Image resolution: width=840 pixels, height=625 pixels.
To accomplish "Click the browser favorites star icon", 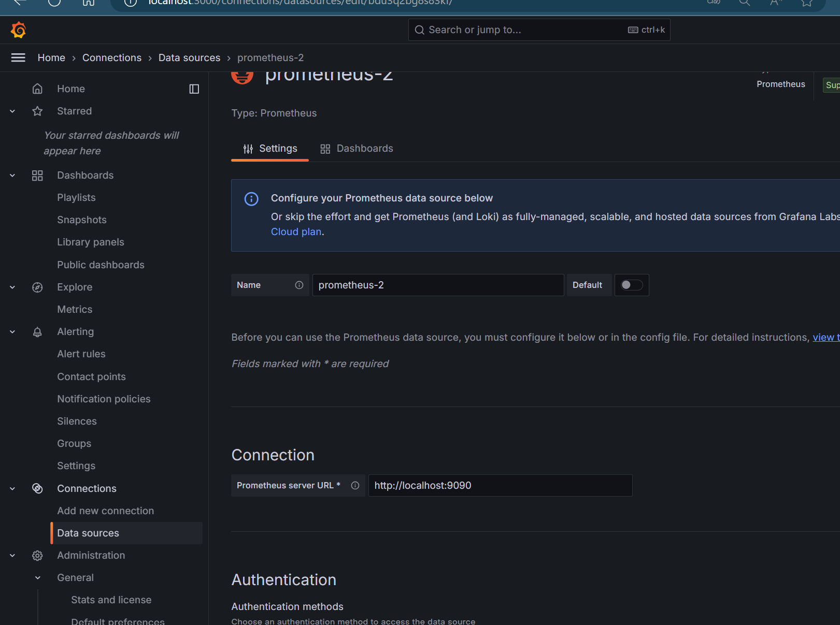I will (806, 3).
